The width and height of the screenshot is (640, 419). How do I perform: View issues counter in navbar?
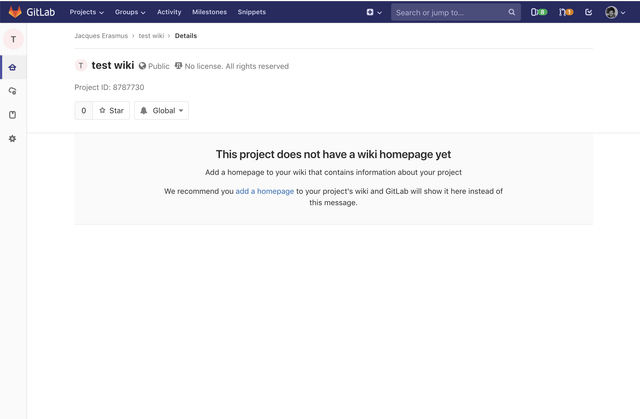coord(538,12)
